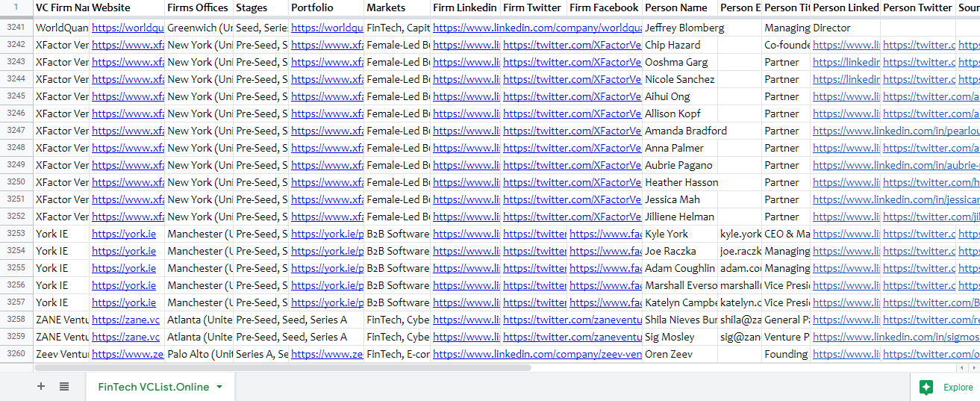The height and width of the screenshot is (401, 980).
Task: Select the Jilliene Helman cell
Action: pos(680,217)
